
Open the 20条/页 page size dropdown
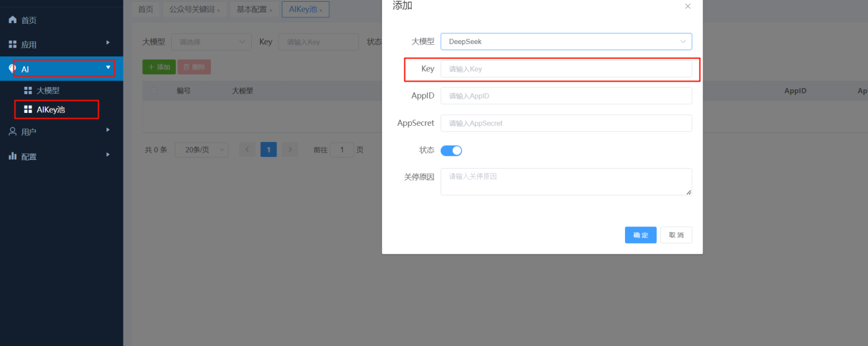[201, 150]
